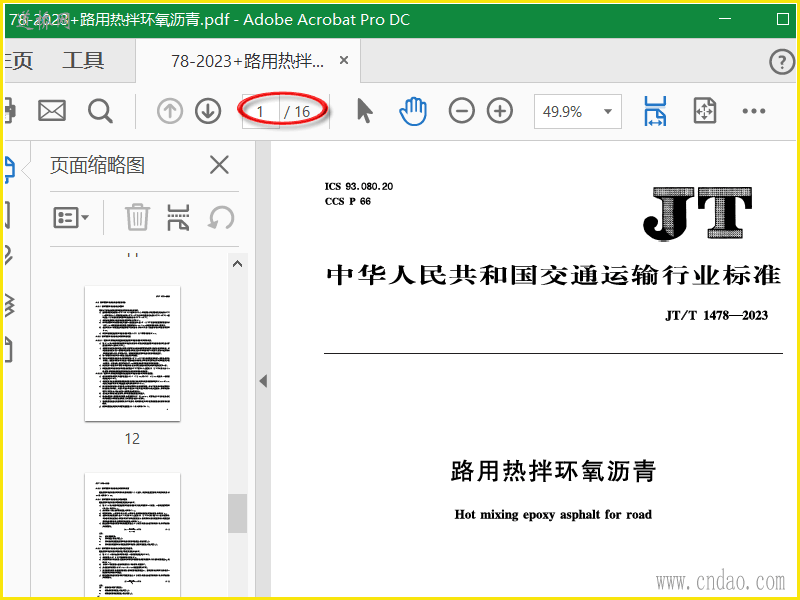
Task: Rotate pages icon in thumbnail panel
Action: (221, 218)
